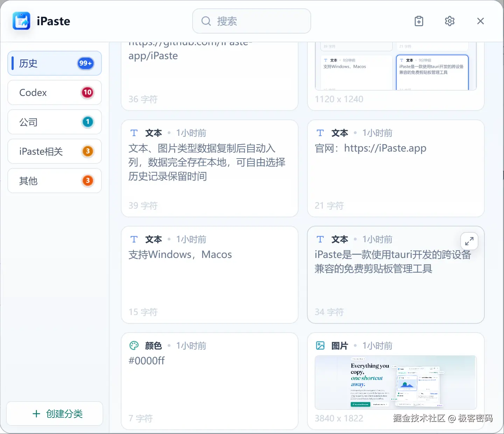Open the Everything you copy image thumbnail
The width and height of the screenshot is (504, 434).
point(396,383)
